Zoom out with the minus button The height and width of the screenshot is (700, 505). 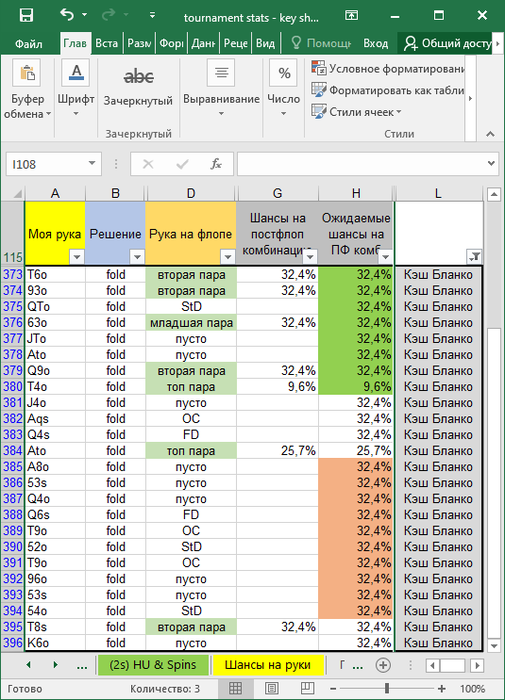[x=333, y=688]
